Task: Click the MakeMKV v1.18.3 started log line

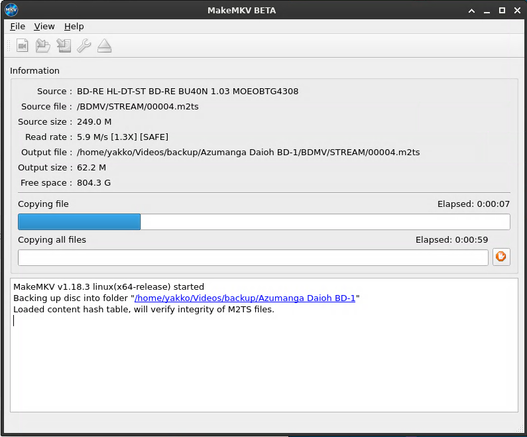Action: [109, 287]
